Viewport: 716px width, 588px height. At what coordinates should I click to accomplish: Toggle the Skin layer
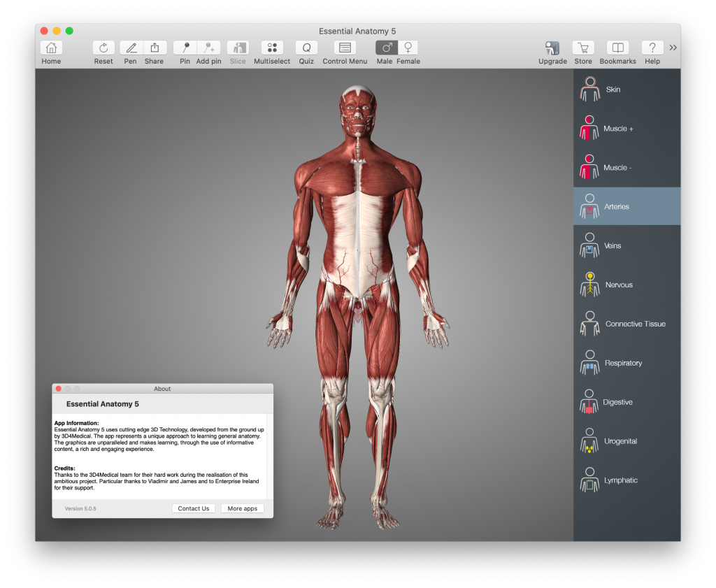[627, 89]
